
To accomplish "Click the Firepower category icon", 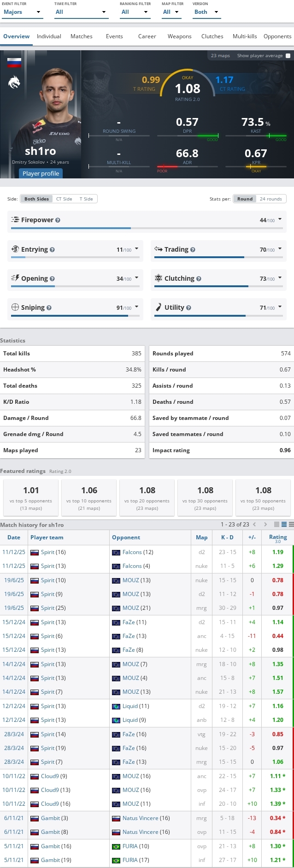I will tap(15, 220).
